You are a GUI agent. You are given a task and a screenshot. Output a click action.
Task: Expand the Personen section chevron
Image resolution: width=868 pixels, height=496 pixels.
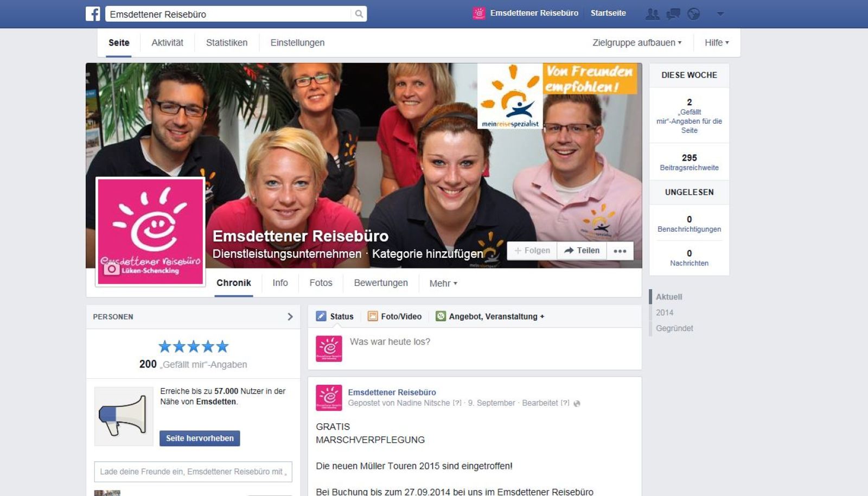click(290, 316)
